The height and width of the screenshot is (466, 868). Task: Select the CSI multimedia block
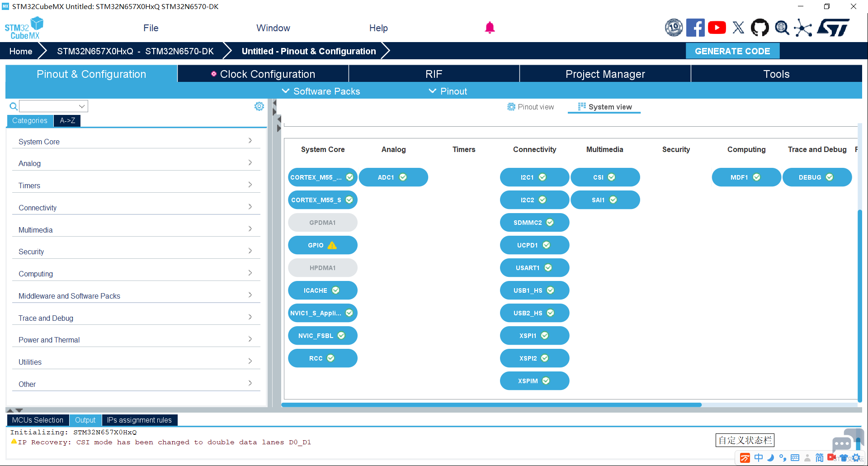tap(605, 177)
